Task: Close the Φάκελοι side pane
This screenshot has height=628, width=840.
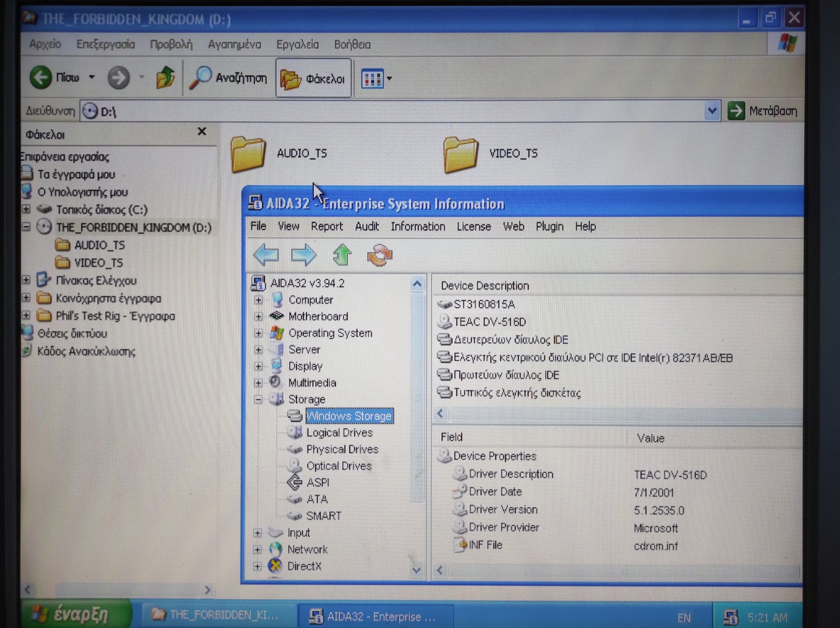Action: [x=202, y=132]
